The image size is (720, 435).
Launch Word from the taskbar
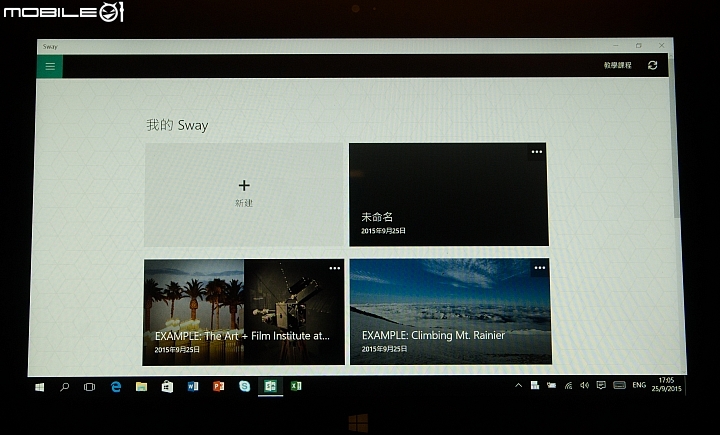tap(193, 386)
